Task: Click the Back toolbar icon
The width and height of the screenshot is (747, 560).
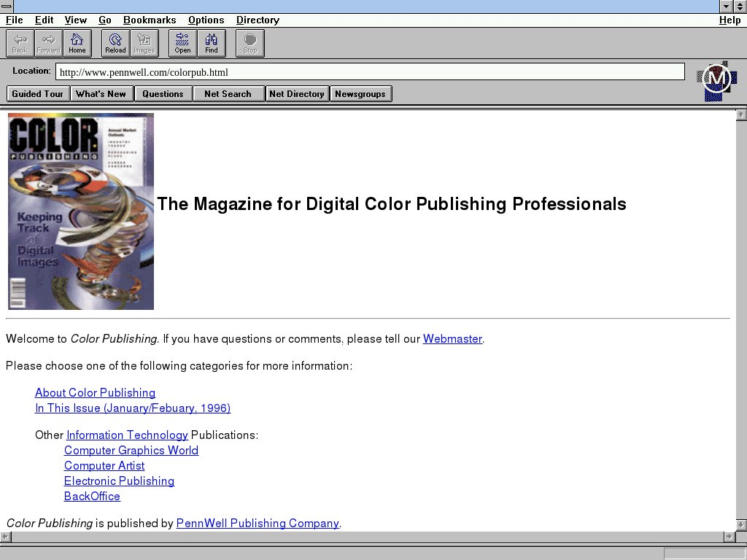Action: (x=20, y=43)
